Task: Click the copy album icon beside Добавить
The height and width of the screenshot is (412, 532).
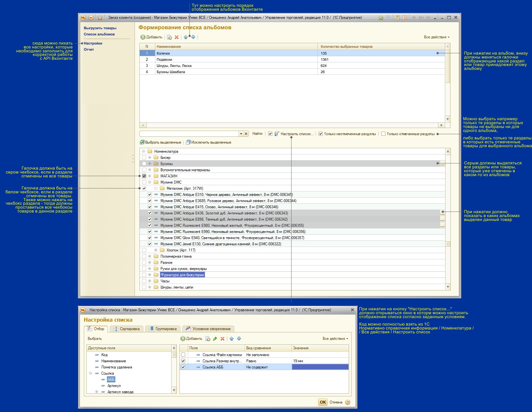Action: 169,37
